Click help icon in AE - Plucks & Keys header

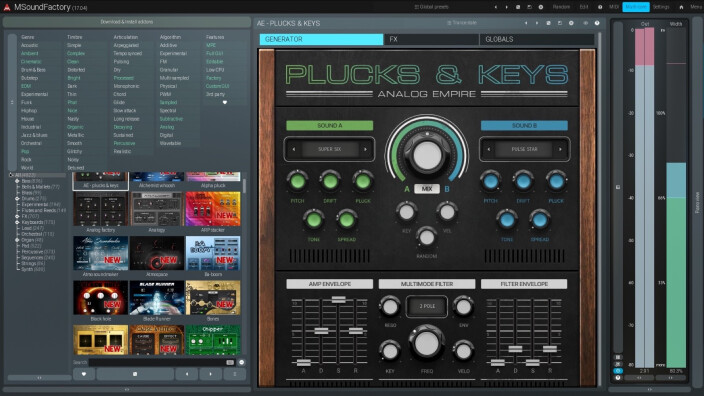pyautogui.click(x=597, y=23)
